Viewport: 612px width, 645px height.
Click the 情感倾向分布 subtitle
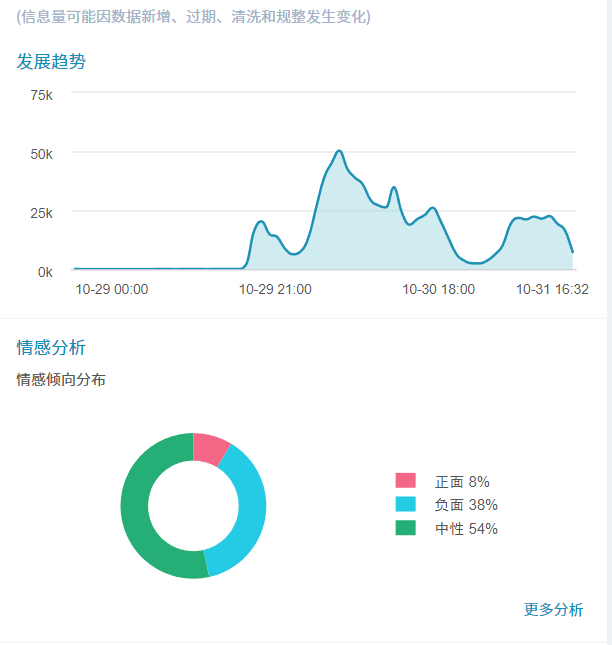[x=61, y=380]
